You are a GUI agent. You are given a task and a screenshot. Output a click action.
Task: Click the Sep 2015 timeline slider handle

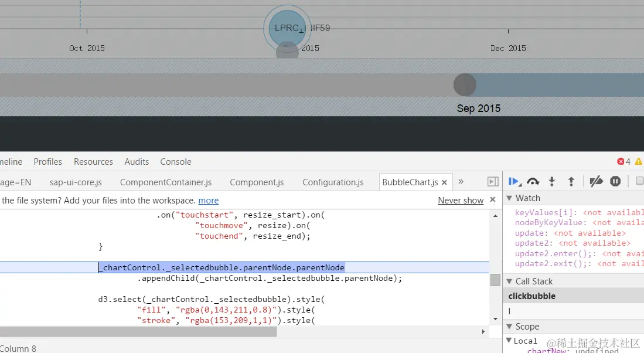point(465,85)
